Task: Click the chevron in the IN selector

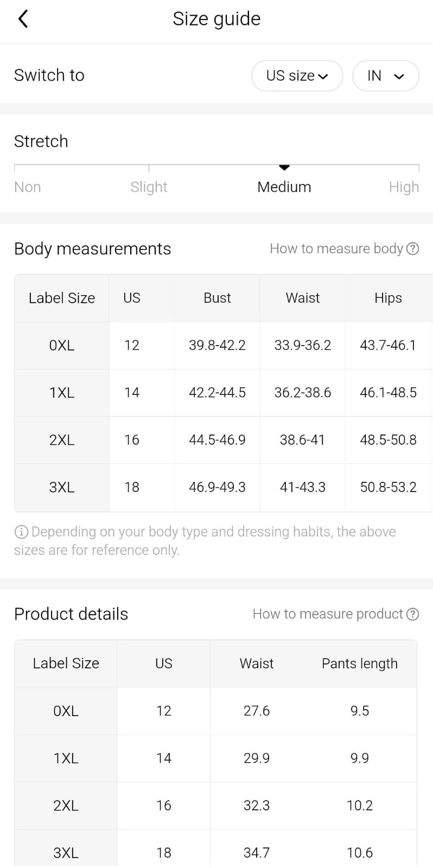Action: click(399, 76)
